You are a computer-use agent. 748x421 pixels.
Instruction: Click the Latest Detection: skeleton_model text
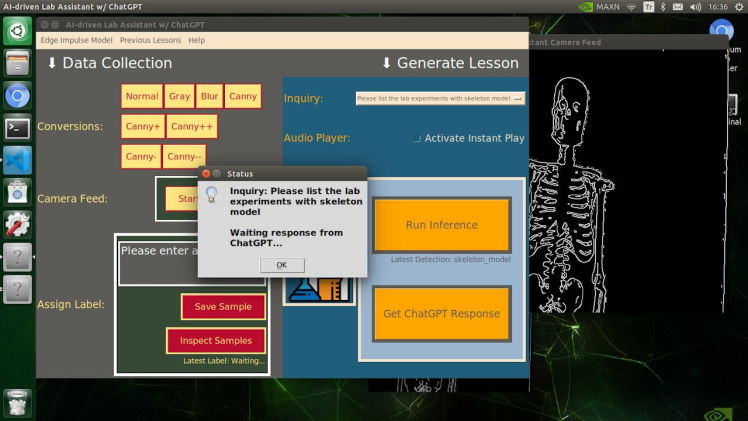(x=450, y=259)
